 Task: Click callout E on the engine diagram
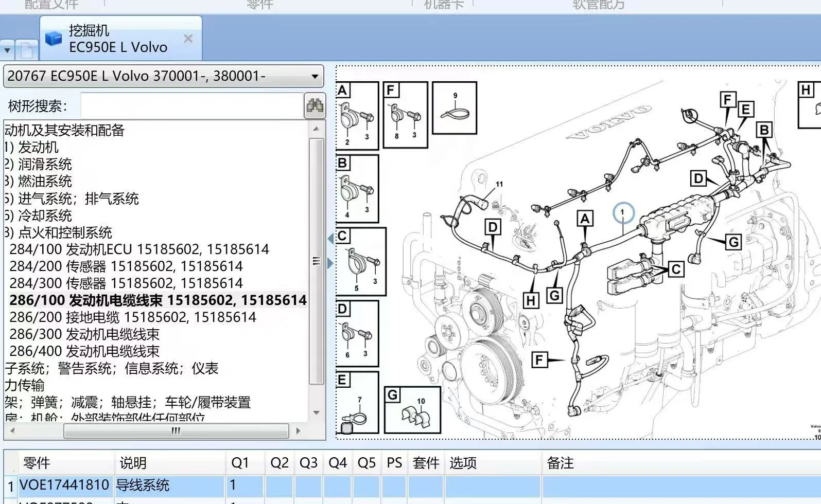click(x=745, y=110)
